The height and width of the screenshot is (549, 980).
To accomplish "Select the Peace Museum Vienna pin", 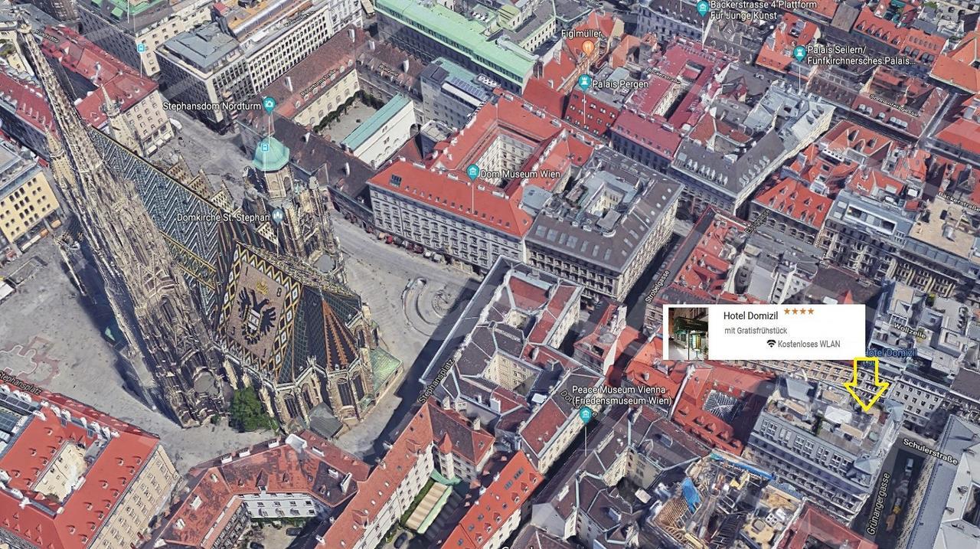I will [x=586, y=415].
